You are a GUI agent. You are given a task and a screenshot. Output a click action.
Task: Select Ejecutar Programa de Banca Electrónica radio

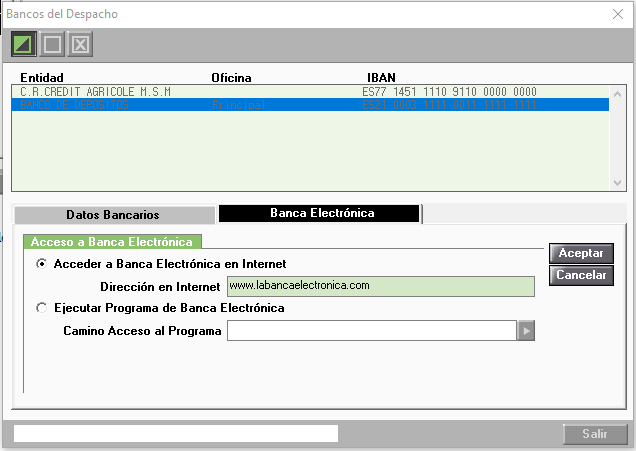(41, 308)
